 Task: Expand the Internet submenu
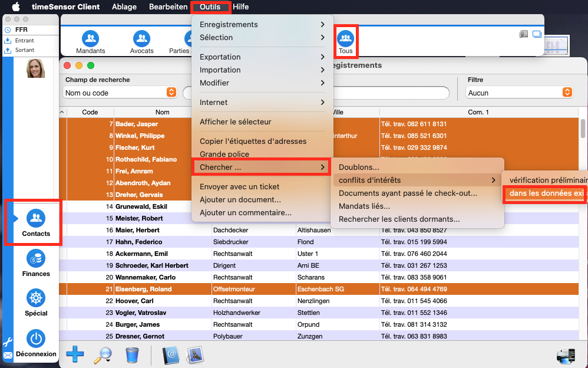coord(262,102)
